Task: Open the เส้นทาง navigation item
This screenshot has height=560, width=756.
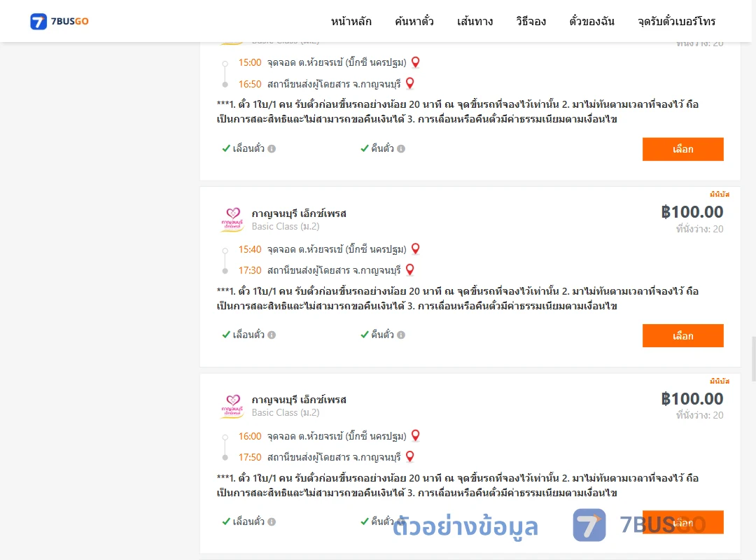Action: click(x=475, y=21)
